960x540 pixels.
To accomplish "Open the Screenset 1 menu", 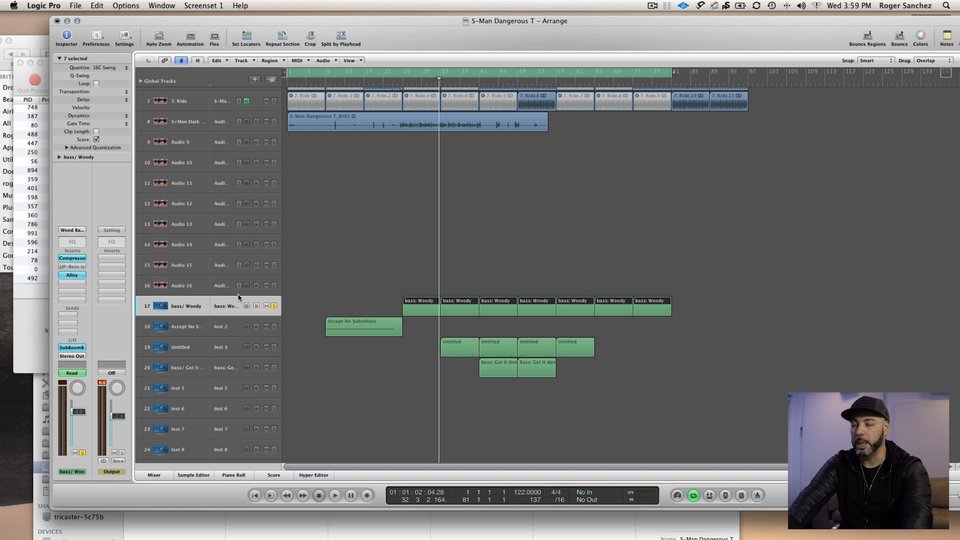I will [x=203, y=6].
